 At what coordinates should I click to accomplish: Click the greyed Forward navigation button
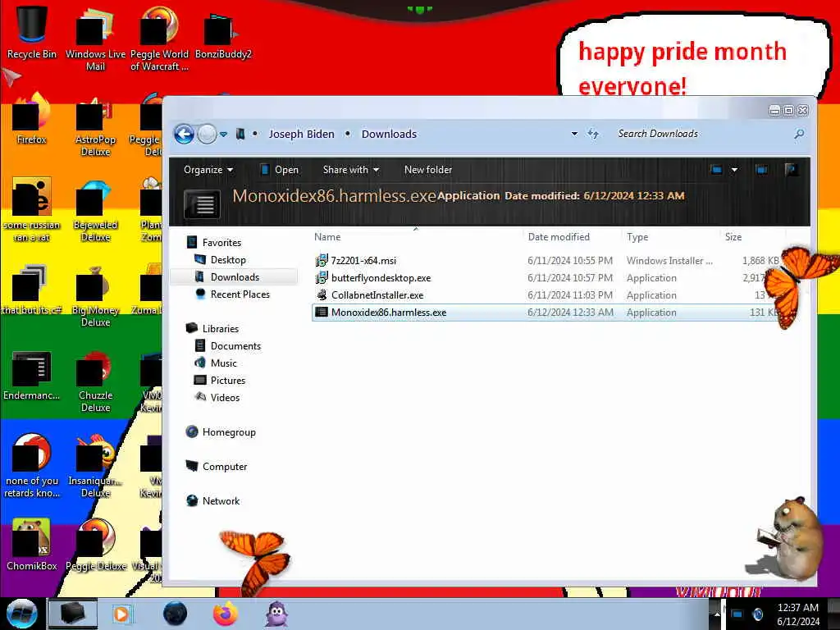pyautogui.click(x=207, y=134)
